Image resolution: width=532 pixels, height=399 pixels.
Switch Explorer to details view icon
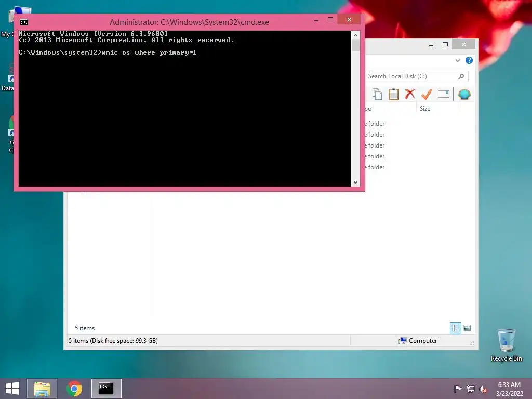(x=455, y=328)
